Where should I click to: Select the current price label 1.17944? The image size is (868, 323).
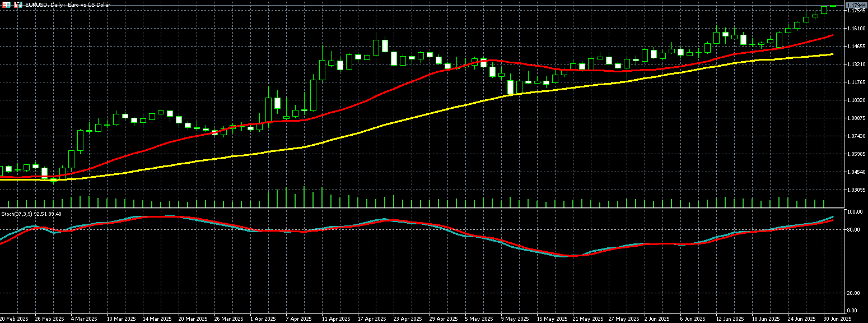click(x=856, y=5)
